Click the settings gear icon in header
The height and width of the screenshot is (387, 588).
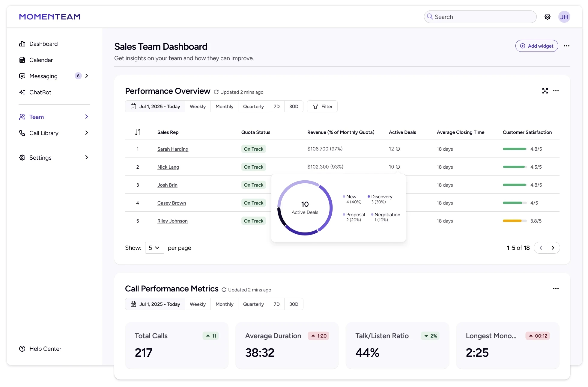[547, 17]
